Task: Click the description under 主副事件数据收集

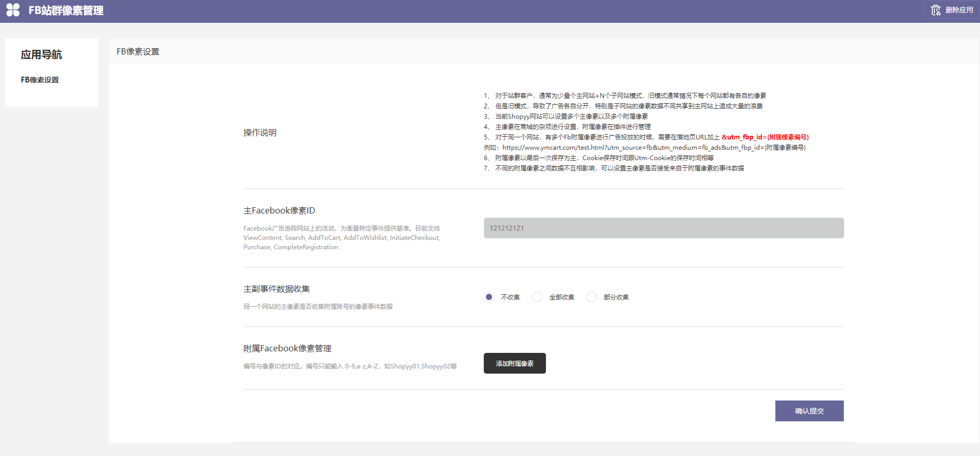Action: click(318, 306)
